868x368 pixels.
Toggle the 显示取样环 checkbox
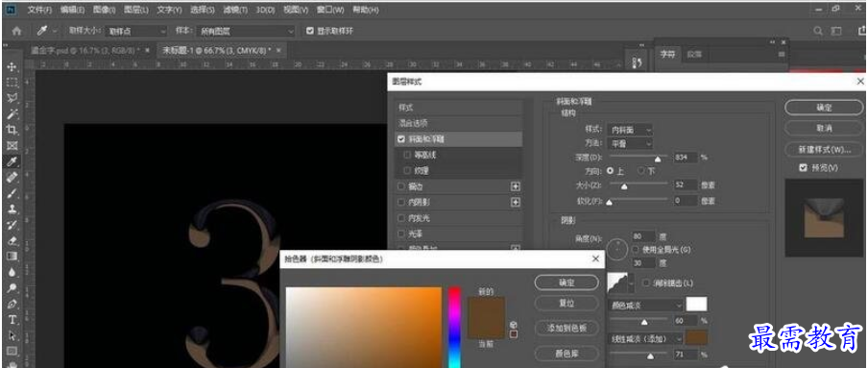(310, 31)
